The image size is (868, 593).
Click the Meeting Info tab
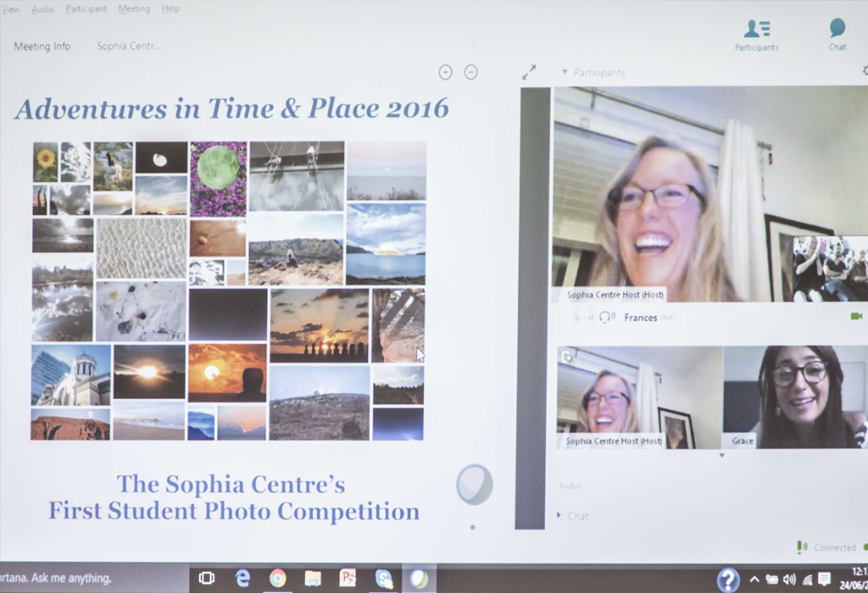(42, 46)
